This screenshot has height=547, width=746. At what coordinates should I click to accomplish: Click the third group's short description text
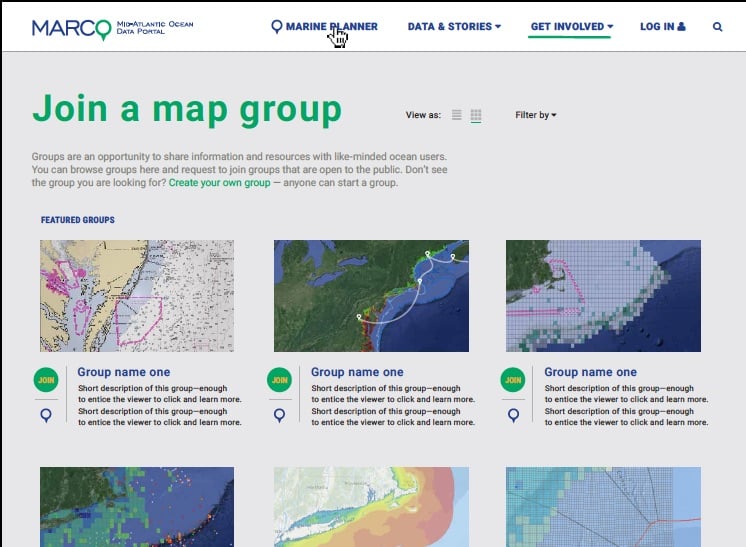click(x=627, y=405)
